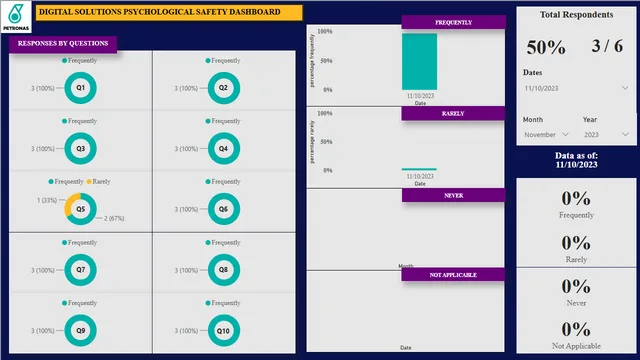
Task: Select the Q1 donut chart
Action: point(80,88)
